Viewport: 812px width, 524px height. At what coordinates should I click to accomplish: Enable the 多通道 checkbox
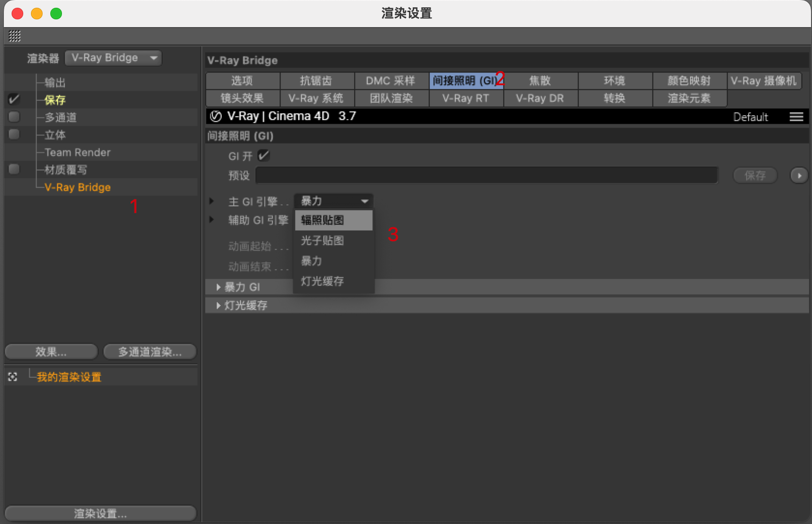[x=14, y=117]
